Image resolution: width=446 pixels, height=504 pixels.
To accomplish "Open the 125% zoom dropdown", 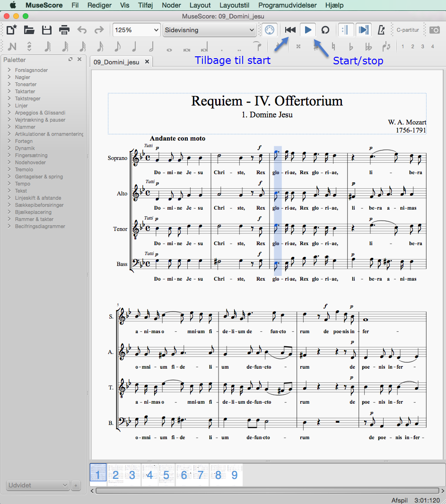I will coord(137,30).
